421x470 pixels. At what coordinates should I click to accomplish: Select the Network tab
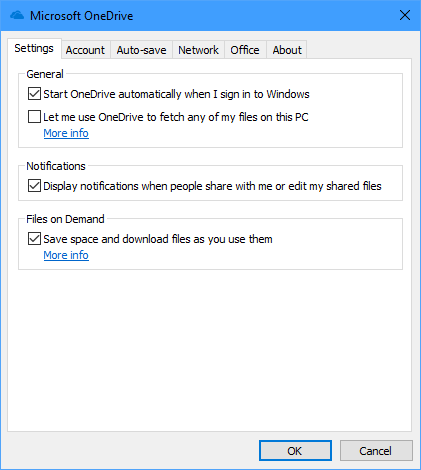coord(198,50)
